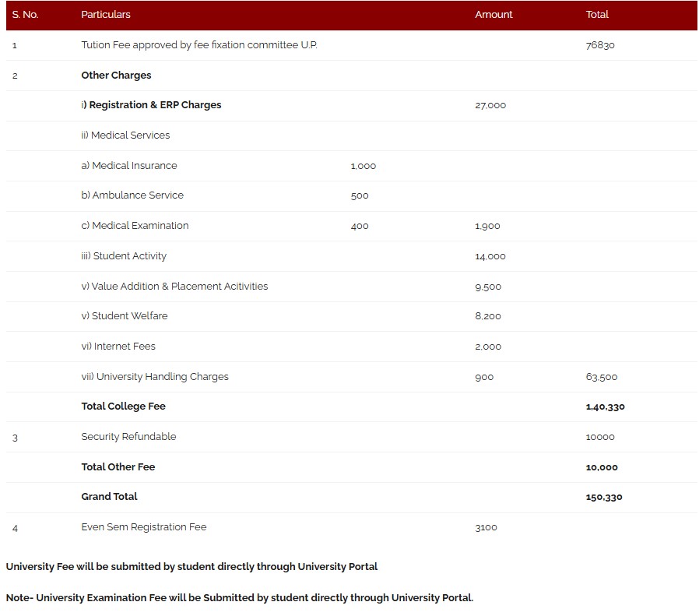Select 'Value Addition & Placement Acitivities' text

point(174,287)
